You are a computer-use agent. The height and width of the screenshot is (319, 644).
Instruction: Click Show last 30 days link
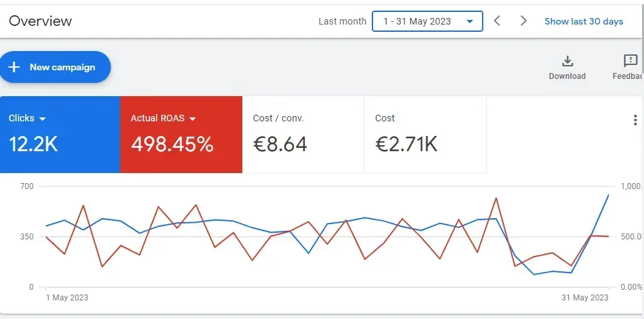[x=584, y=21]
